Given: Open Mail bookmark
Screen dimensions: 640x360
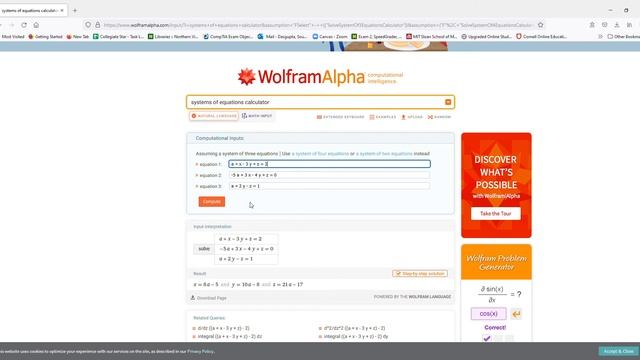Looking at the screenshot, I should (x=282, y=36).
